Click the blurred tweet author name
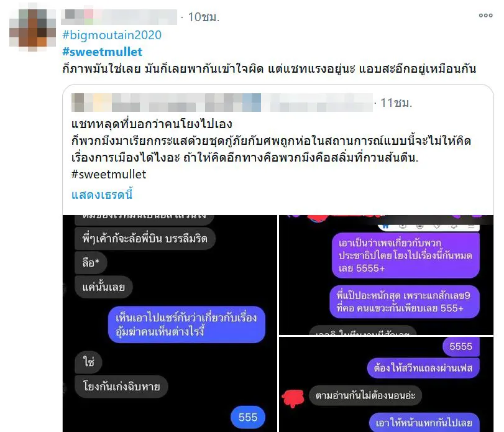 (x=119, y=17)
